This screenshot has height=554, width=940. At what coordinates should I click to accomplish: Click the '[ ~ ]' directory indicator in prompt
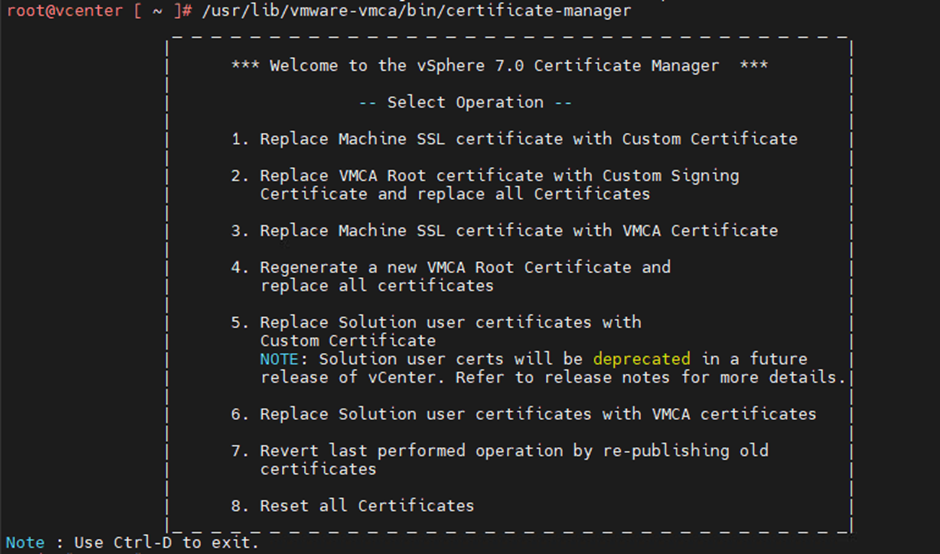click(x=156, y=11)
